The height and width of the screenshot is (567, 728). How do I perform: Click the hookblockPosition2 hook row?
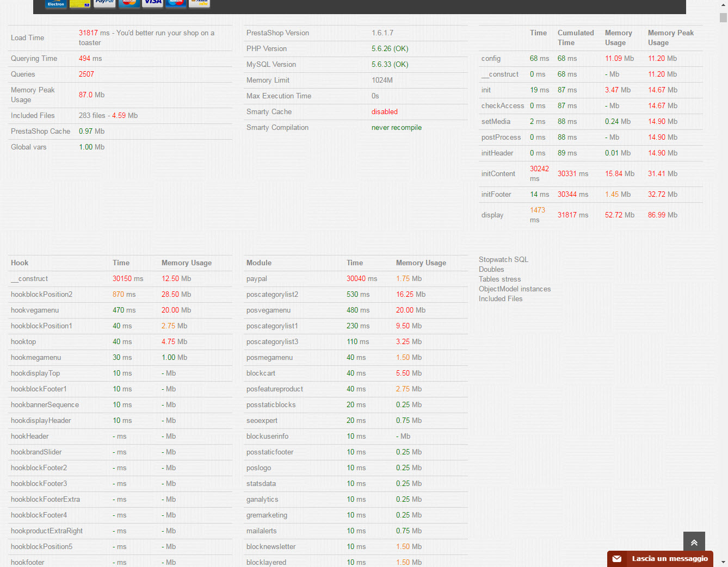[41, 295]
